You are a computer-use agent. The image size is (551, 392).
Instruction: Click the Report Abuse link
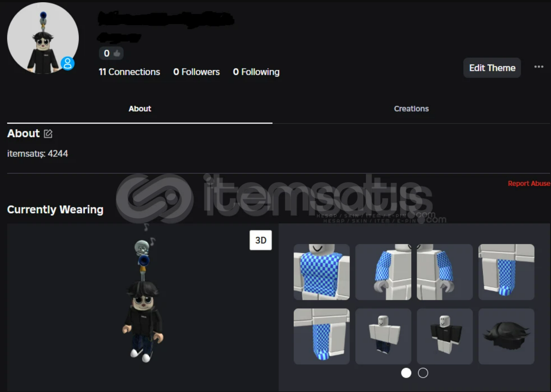(529, 184)
